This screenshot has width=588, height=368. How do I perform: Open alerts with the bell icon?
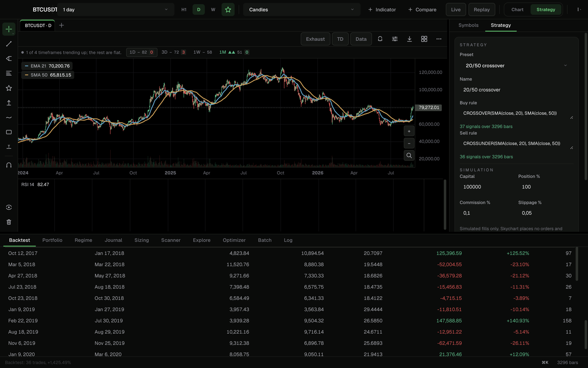[x=380, y=39]
